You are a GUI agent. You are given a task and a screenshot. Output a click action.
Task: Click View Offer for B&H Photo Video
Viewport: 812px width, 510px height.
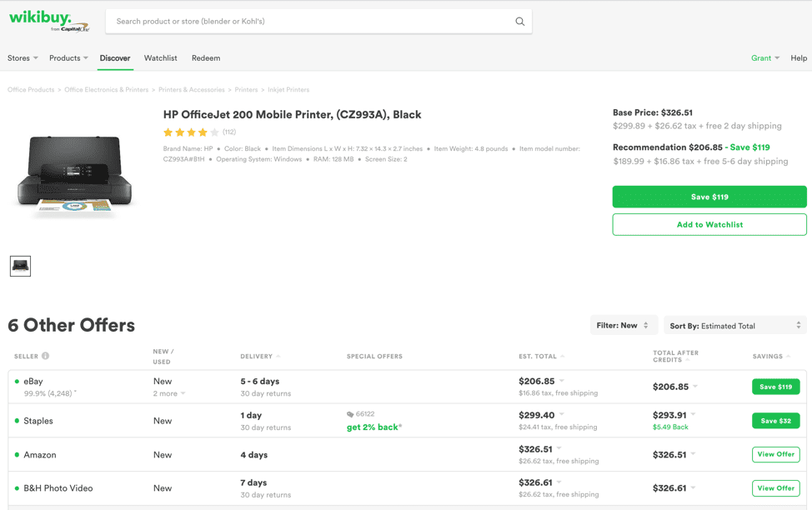click(775, 488)
